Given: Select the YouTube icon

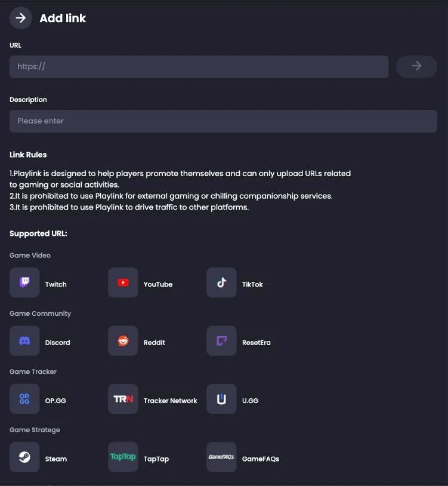Looking at the screenshot, I should point(123,283).
